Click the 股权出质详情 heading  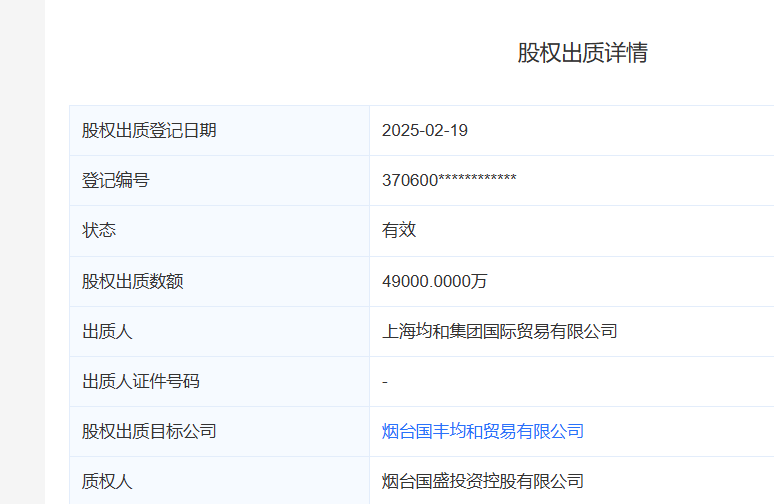click(582, 53)
